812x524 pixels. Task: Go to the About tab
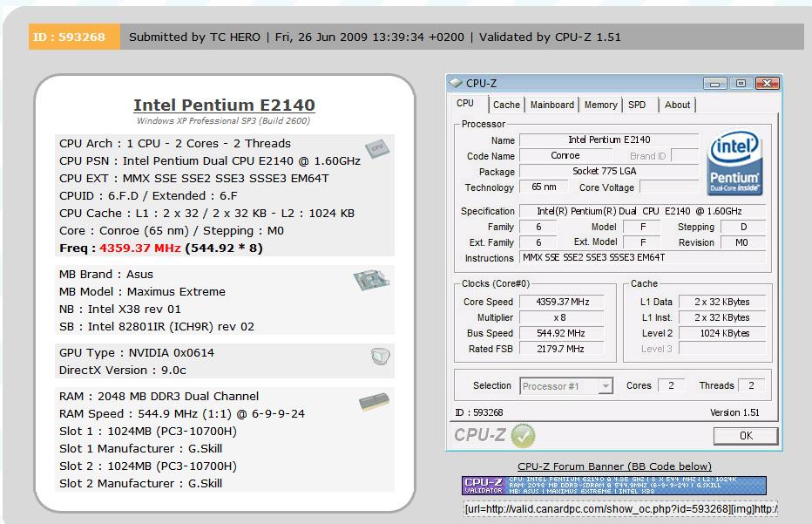point(677,105)
